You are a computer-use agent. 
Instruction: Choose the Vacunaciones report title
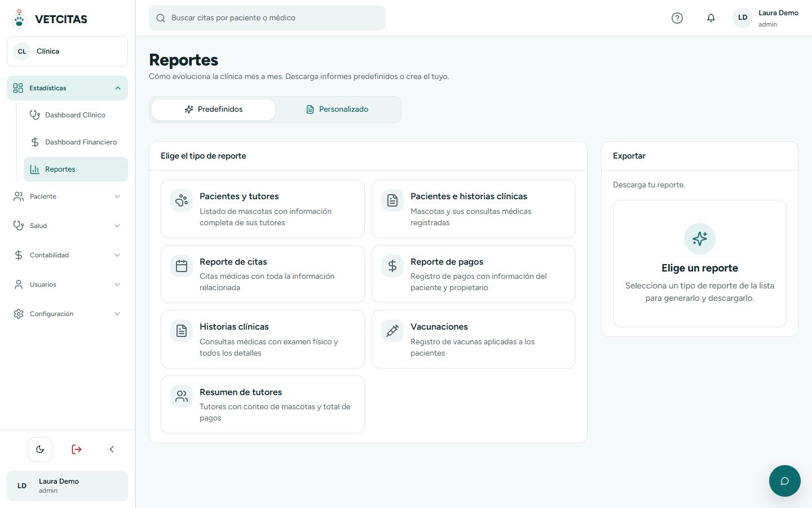tap(439, 327)
